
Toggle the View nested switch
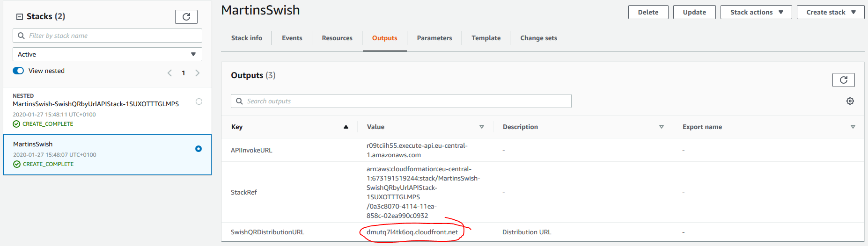18,71
